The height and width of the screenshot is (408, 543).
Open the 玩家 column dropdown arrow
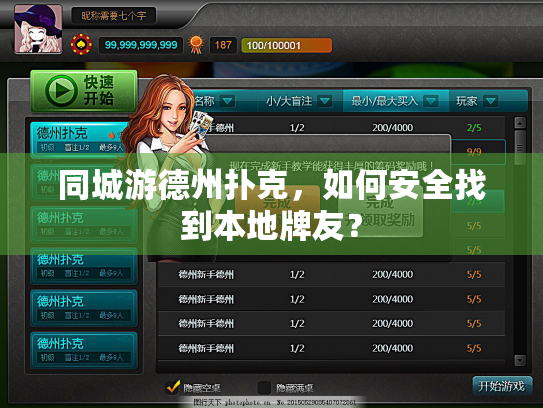click(x=491, y=101)
